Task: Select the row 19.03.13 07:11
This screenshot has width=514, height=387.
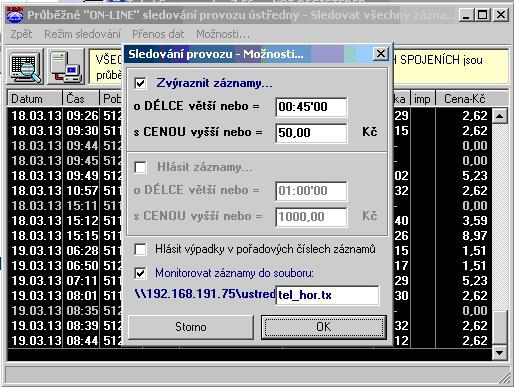Action: point(249,281)
